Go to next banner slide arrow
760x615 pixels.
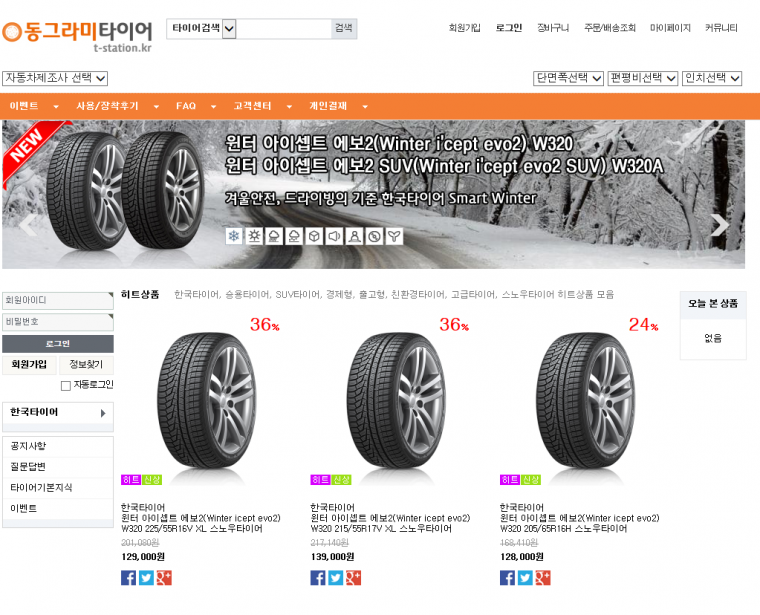[720, 225]
